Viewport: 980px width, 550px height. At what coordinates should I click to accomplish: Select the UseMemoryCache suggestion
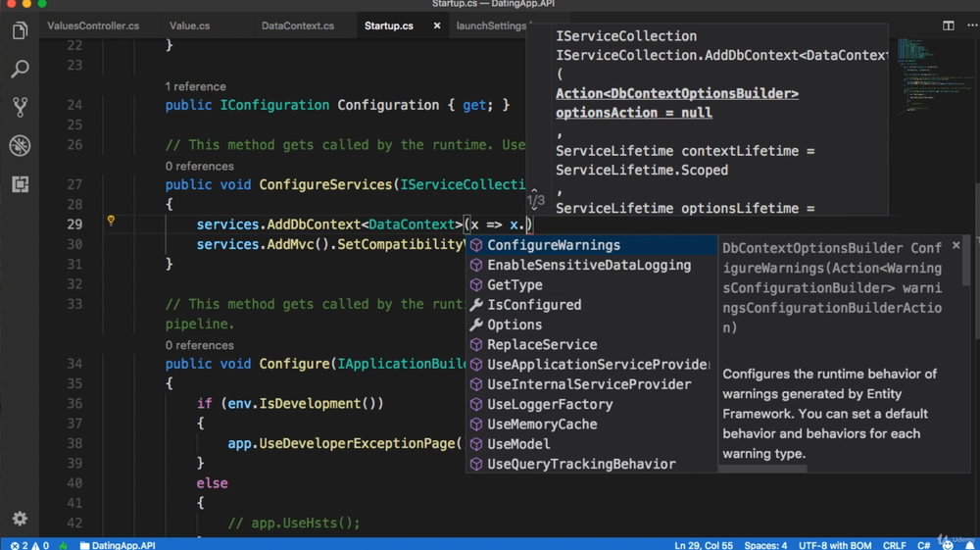[591, 425]
